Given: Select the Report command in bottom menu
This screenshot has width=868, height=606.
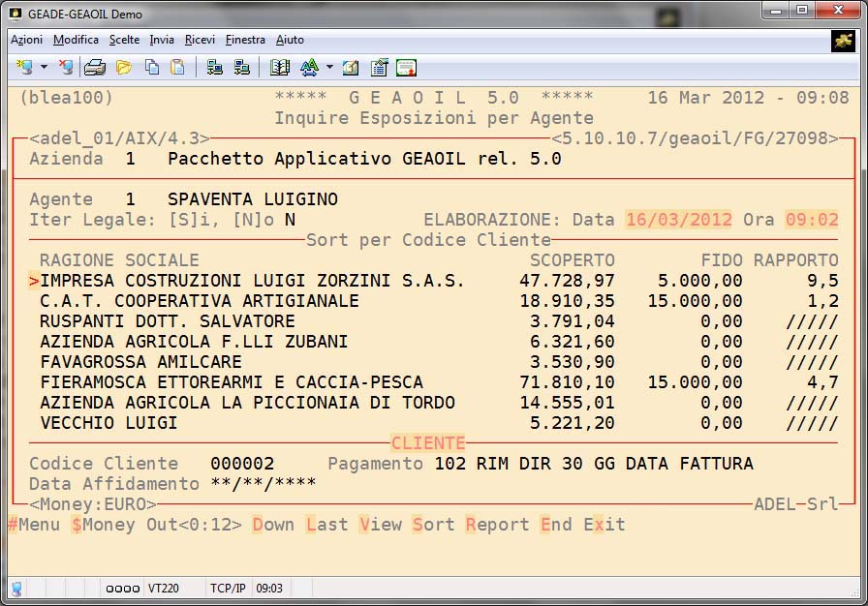Looking at the screenshot, I should [x=497, y=525].
